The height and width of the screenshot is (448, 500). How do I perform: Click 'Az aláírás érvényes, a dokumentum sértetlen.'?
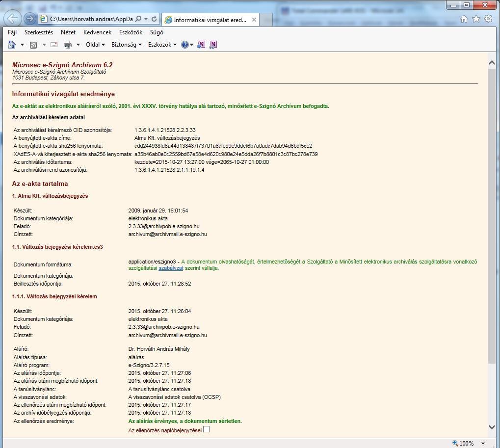(185, 421)
